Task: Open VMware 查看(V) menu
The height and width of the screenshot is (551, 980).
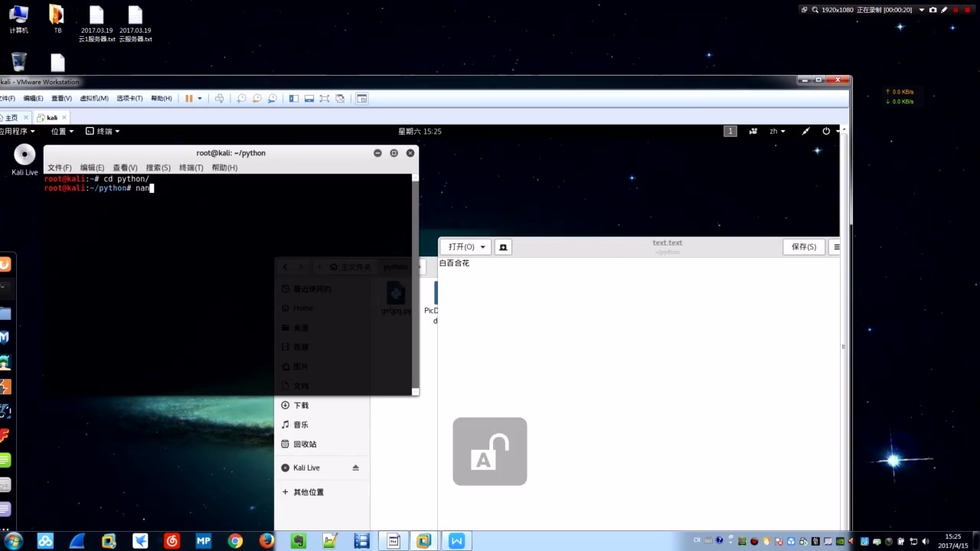Action: 61,98
